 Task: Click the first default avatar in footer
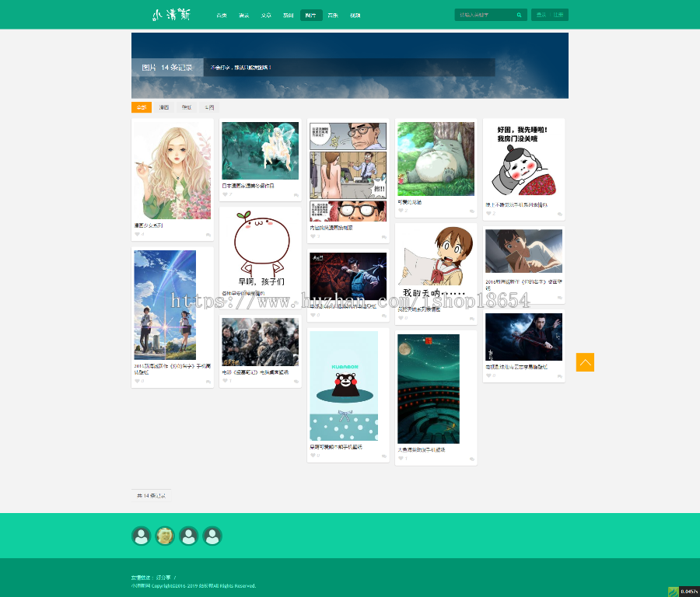click(141, 536)
